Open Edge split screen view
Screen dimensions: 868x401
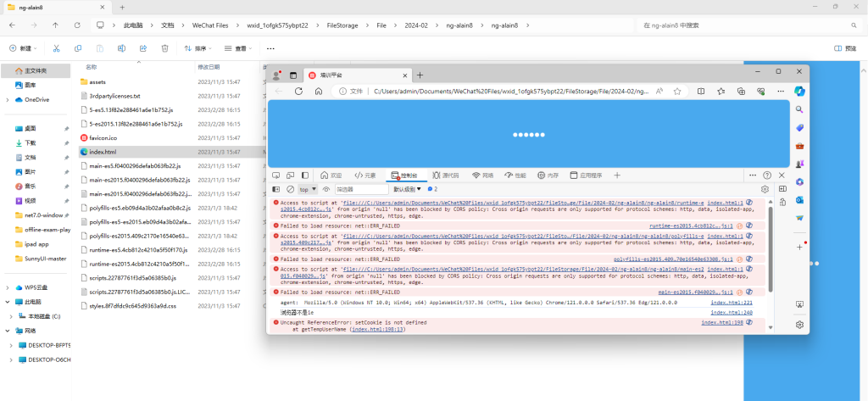point(701,92)
